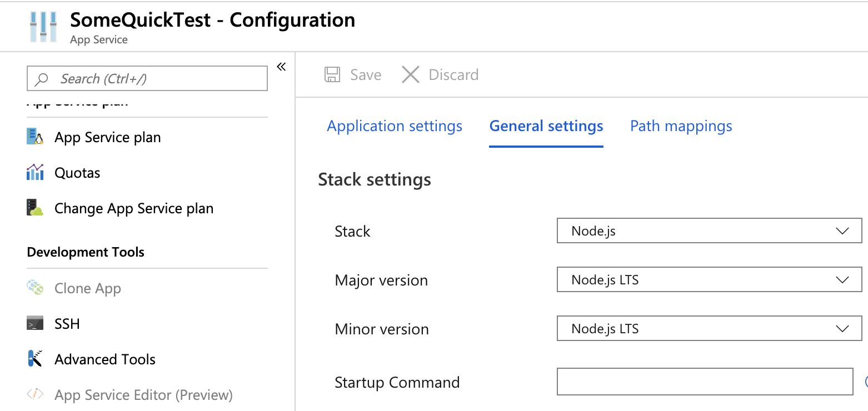Open the Minor version dropdown
The height and width of the screenshot is (411, 868).
pos(709,329)
